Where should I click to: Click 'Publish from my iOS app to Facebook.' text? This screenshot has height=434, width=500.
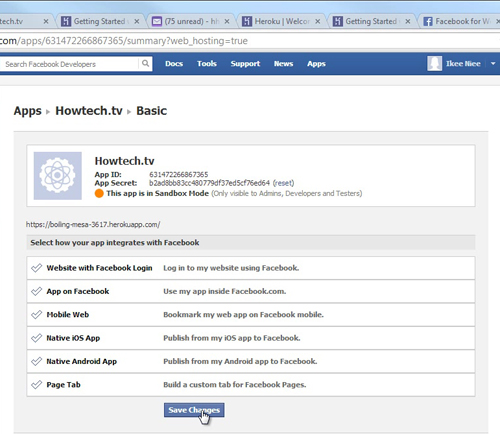[232, 338]
